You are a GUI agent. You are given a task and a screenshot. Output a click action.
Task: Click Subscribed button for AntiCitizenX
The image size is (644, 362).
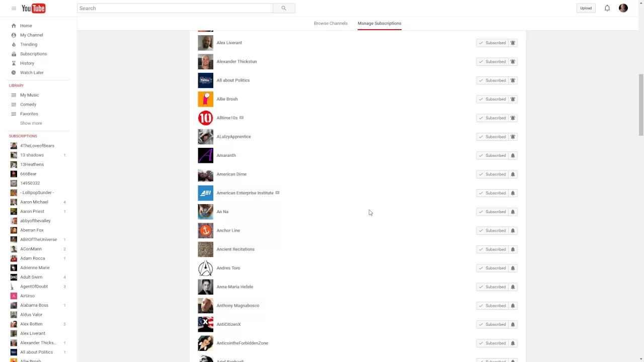click(x=492, y=324)
